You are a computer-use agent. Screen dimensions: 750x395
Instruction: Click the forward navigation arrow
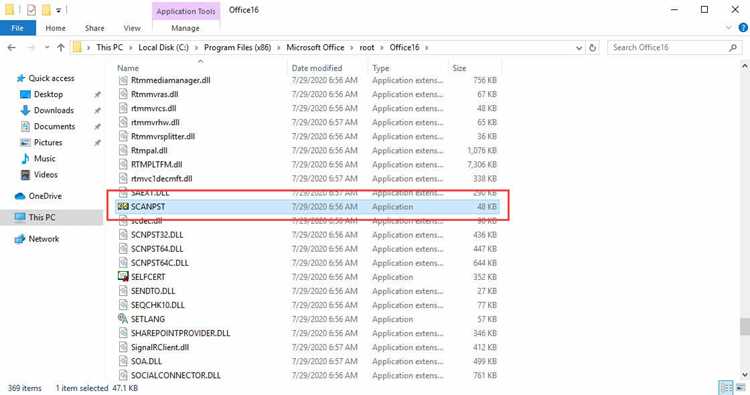[x=31, y=48]
